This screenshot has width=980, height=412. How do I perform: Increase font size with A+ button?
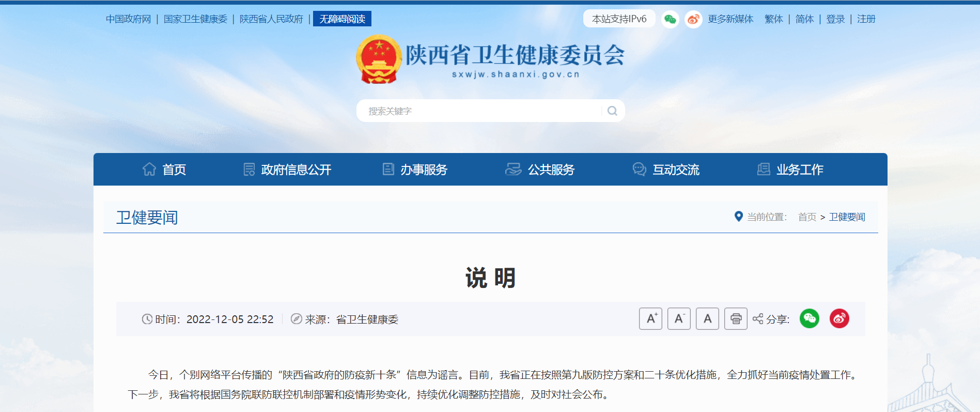[x=650, y=318]
